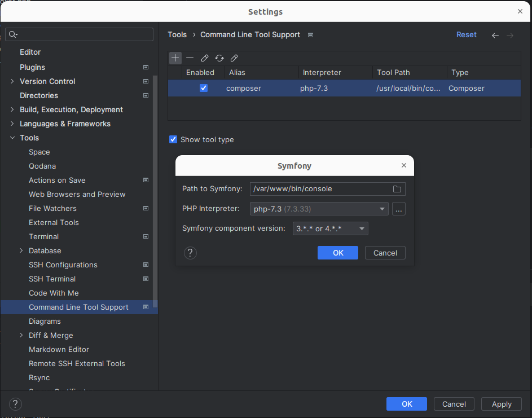The height and width of the screenshot is (418, 532).
Task: Expand Build, Execution, Deployment section
Action: 12,109
